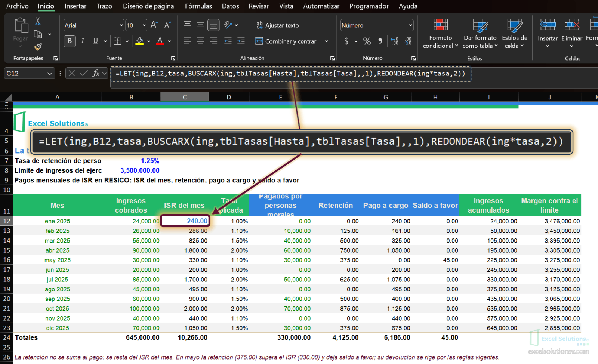The image size is (598, 364).
Task: Toggle center horizontal alignment
Action: click(200, 41)
